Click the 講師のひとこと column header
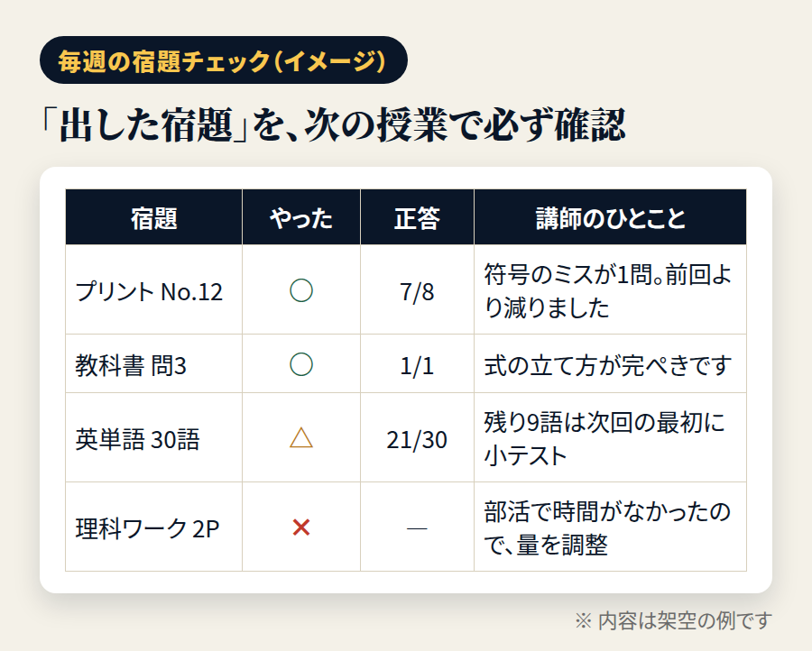This screenshot has width=812, height=651. (610, 216)
